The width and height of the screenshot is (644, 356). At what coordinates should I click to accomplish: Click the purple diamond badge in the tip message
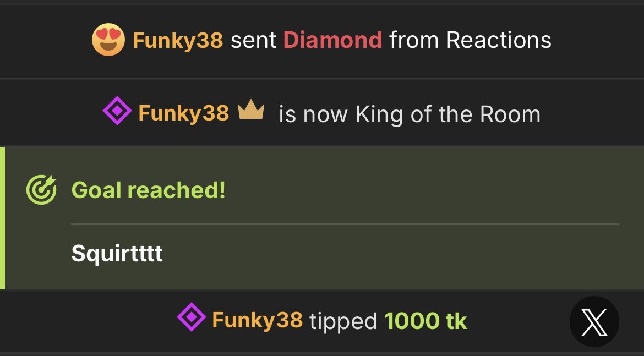191,318
